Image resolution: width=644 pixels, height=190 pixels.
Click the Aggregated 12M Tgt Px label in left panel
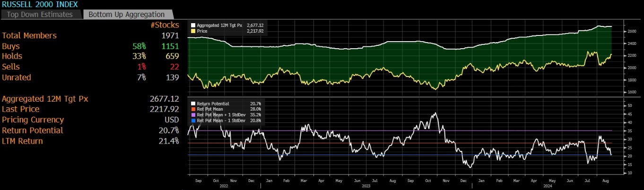click(x=45, y=99)
